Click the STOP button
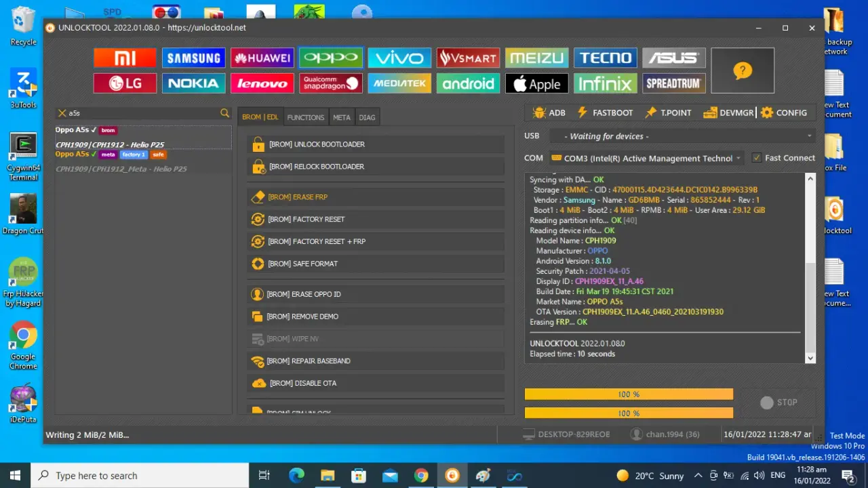 (778, 403)
